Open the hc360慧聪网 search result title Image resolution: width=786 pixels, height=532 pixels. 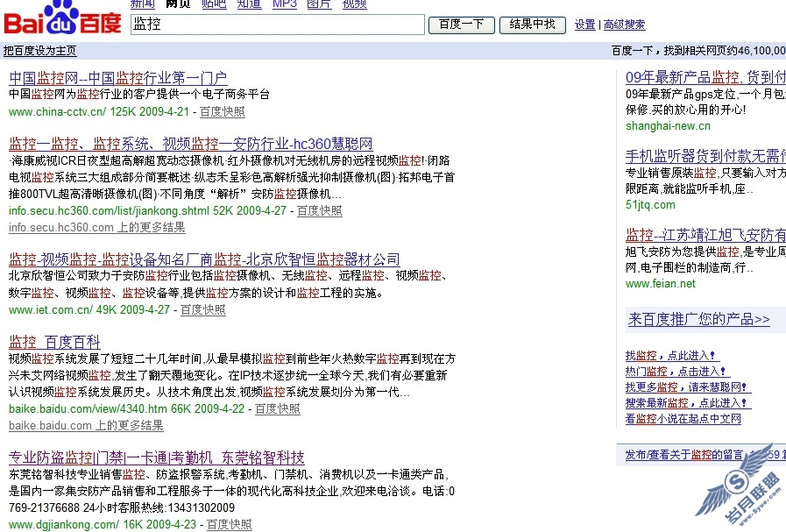[190, 144]
